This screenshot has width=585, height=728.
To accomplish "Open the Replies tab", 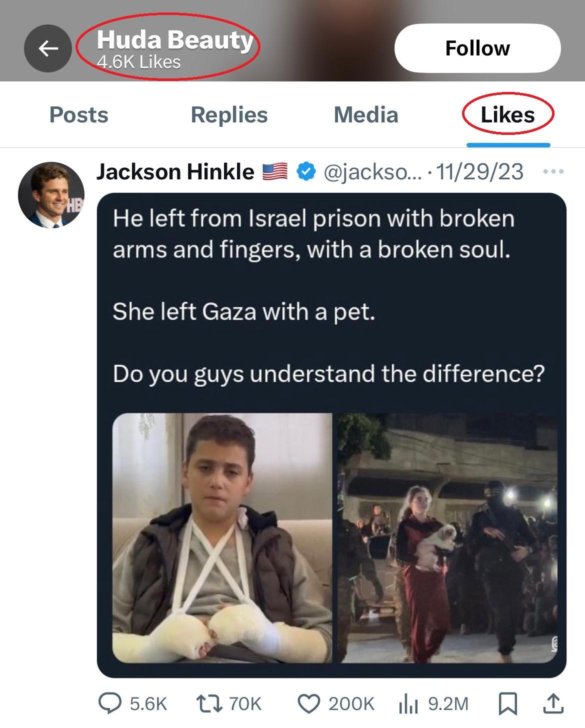I will pos(229,115).
